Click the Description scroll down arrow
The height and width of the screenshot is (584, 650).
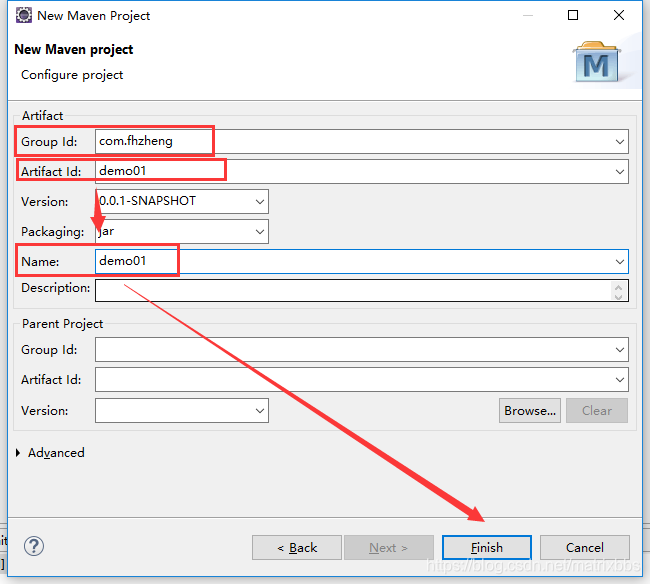click(x=618, y=296)
